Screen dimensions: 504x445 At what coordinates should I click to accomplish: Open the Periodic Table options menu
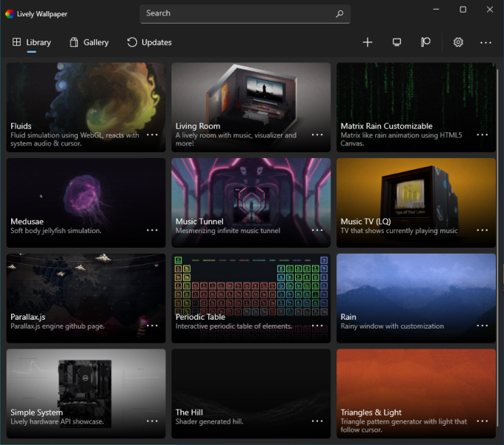[x=317, y=326]
